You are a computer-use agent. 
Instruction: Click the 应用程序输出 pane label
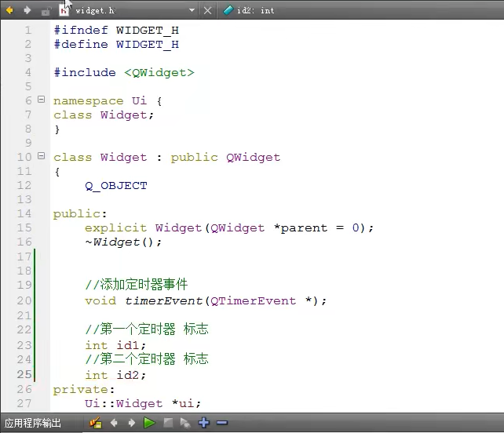click(33, 423)
